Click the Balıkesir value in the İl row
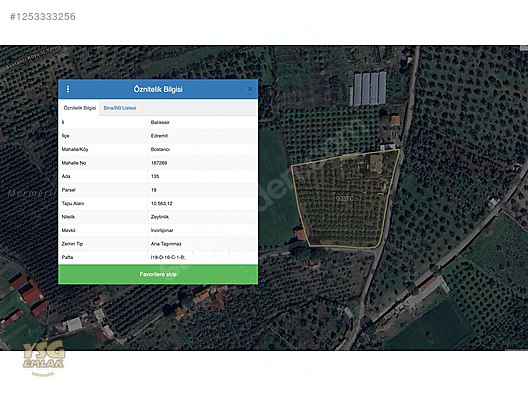The image size is (528, 396). point(160,122)
